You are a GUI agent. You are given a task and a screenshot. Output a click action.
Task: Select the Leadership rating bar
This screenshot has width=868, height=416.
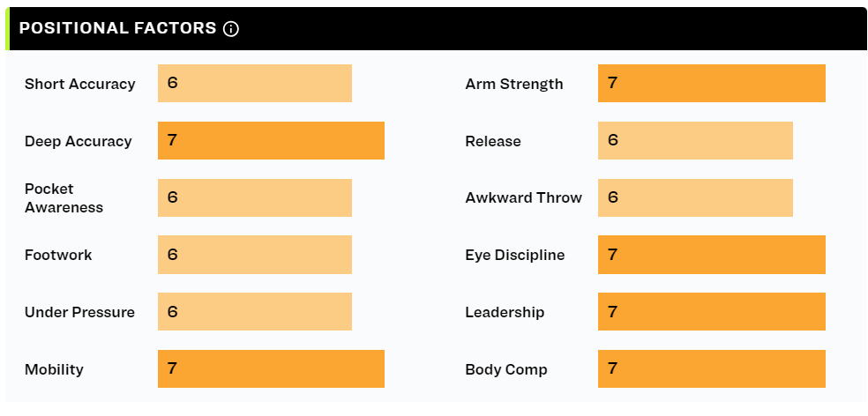point(712,312)
